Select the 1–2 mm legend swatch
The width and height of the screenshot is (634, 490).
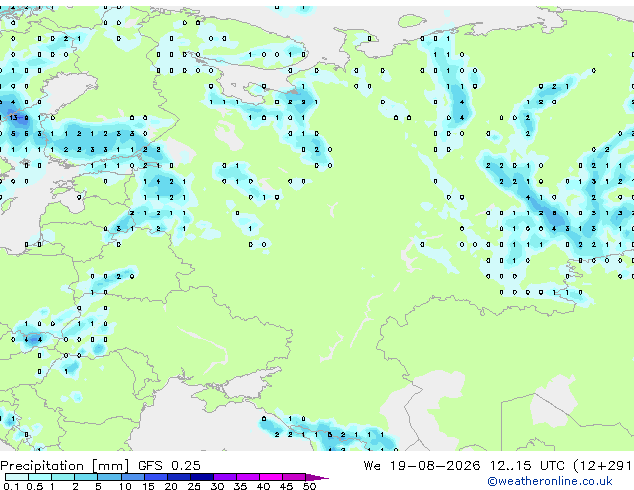pyautogui.click(x=63, y=477)
